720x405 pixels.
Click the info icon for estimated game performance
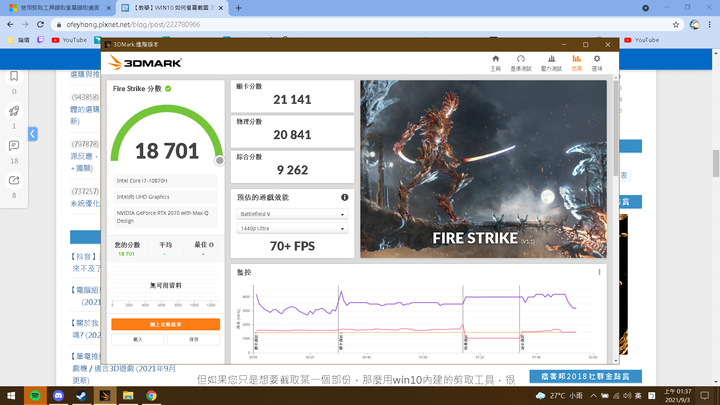(x=344, y=197)
